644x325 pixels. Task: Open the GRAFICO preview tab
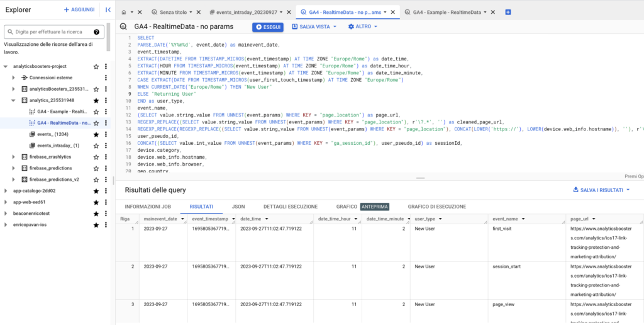tap(362, 207)
